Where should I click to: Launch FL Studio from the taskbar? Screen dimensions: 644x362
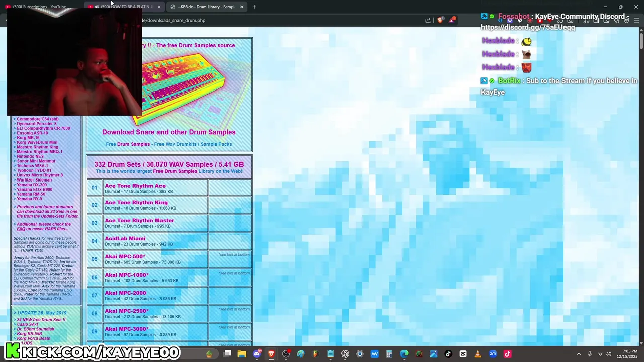click(x=315, y=354)
